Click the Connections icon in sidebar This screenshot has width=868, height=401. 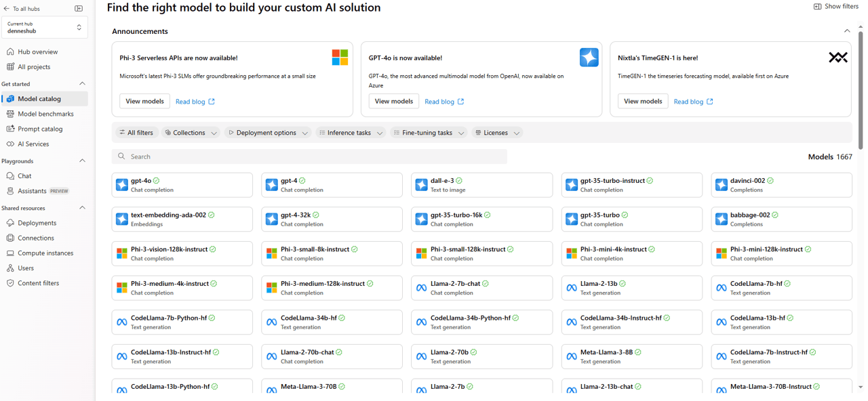point(10,238)
